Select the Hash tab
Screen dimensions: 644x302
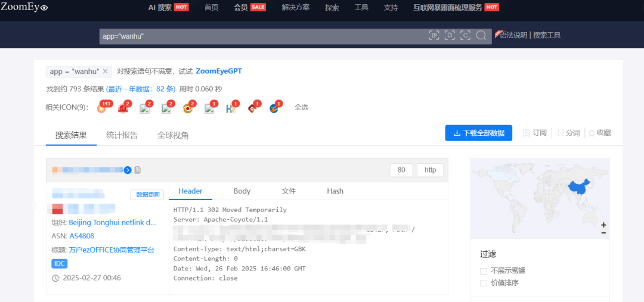coord(335,191)
